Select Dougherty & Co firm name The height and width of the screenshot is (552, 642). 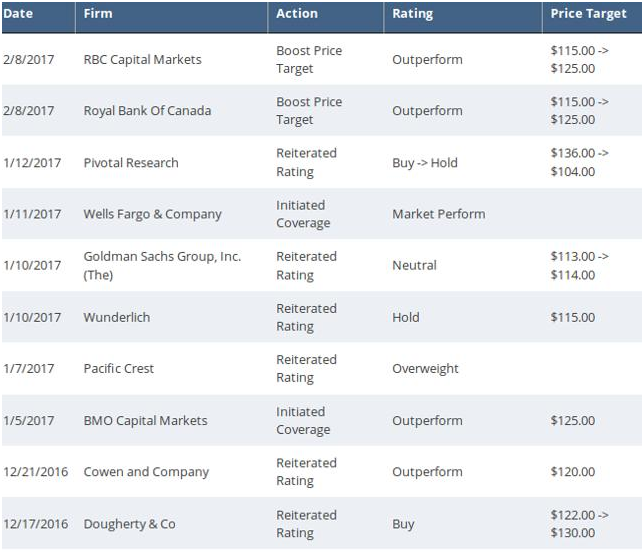(x=129, y=524)
